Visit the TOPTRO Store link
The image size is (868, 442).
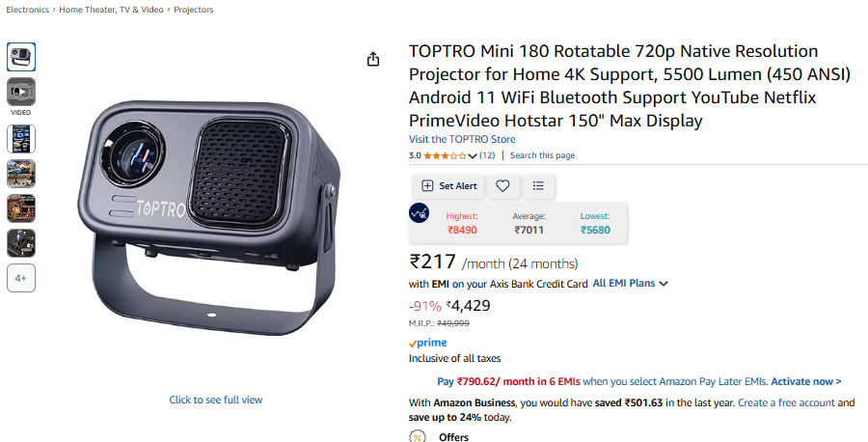tap(462, 139)
